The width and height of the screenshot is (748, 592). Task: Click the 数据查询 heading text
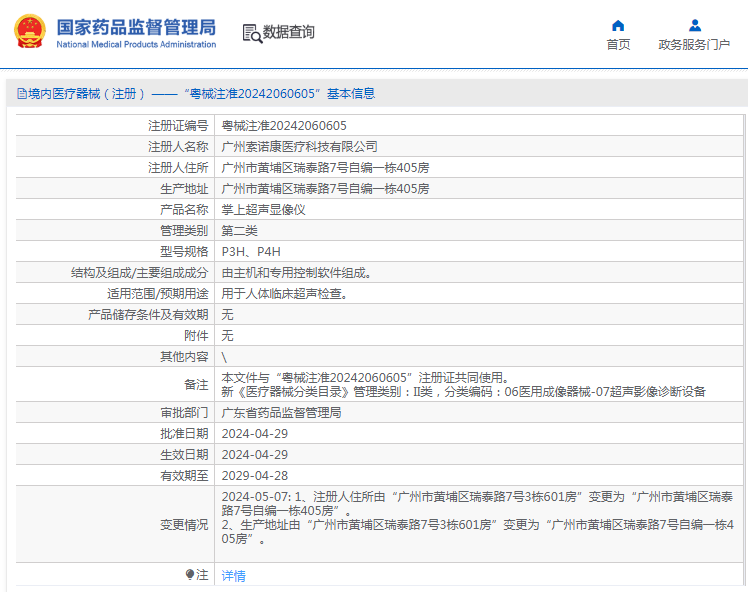click(289, 32)
